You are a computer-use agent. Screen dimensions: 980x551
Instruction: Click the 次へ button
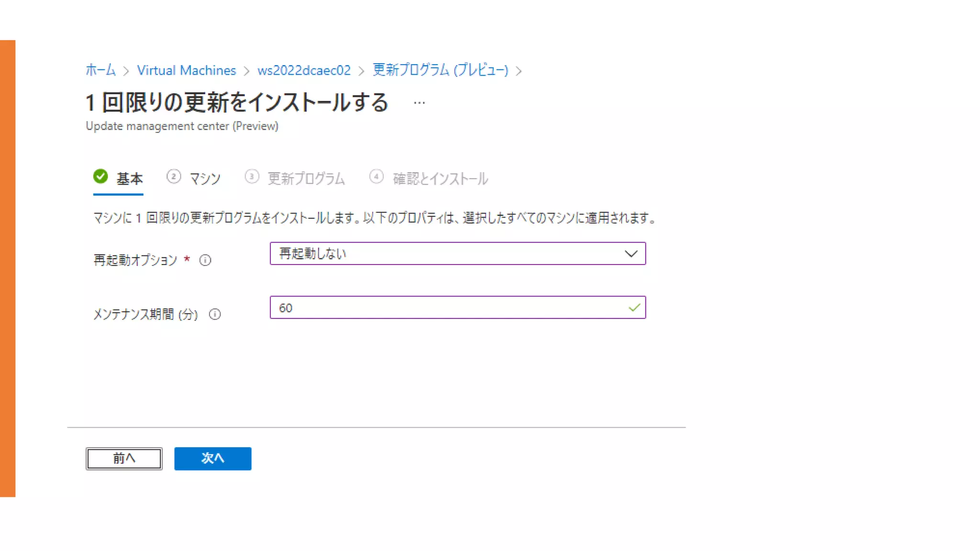[212, 459]
